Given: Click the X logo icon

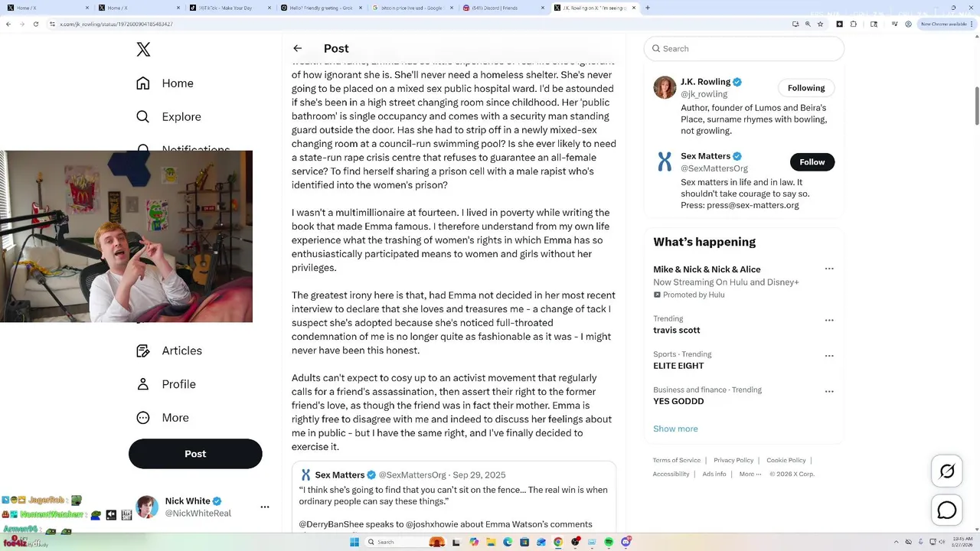Looking at the screenshot, I should click(x=143, y=50).
